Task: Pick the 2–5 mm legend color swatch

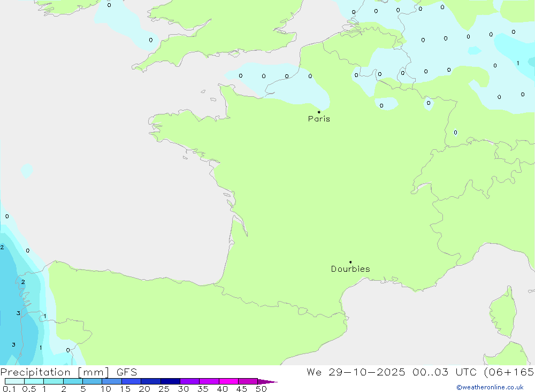Action: 73,381
